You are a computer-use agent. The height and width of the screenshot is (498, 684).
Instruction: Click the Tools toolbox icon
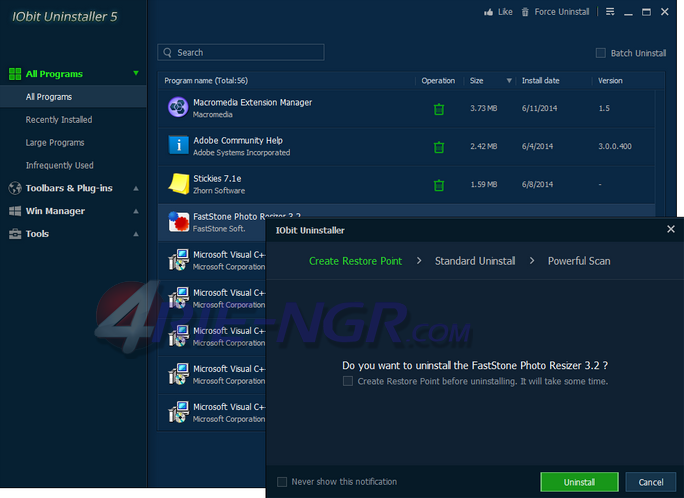[15, 234]
